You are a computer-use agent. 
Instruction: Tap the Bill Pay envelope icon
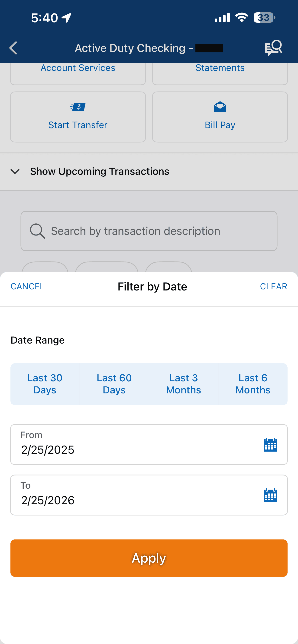pyautogui.click(x=220, y=107)
